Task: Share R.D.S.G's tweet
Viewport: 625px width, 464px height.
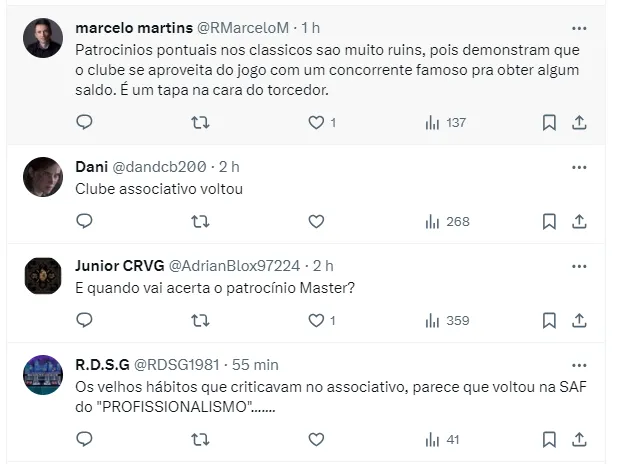Action: [x=579, y=439]
